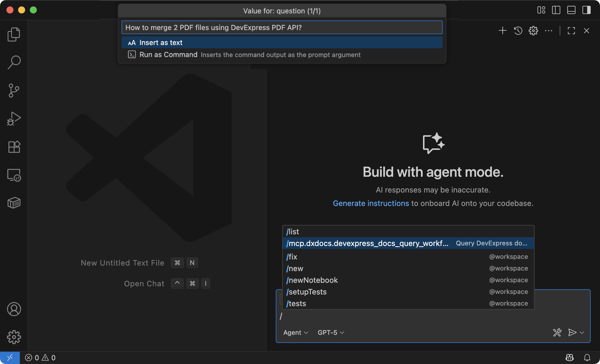Show chat history
Viewport: 600px width, 364px height.
pos(518,30)
